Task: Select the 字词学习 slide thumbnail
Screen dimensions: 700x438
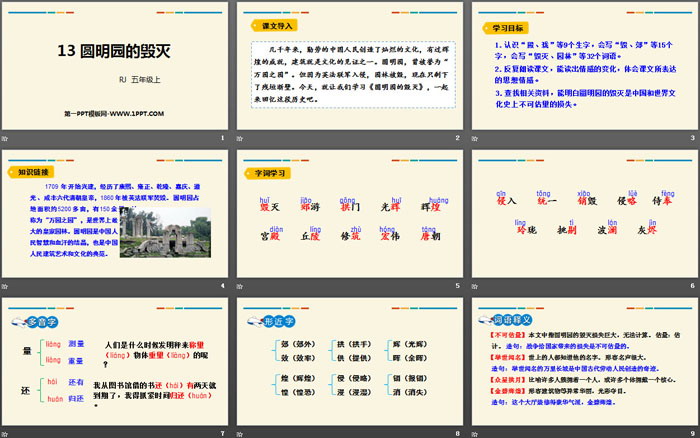Action: point(349,212)
